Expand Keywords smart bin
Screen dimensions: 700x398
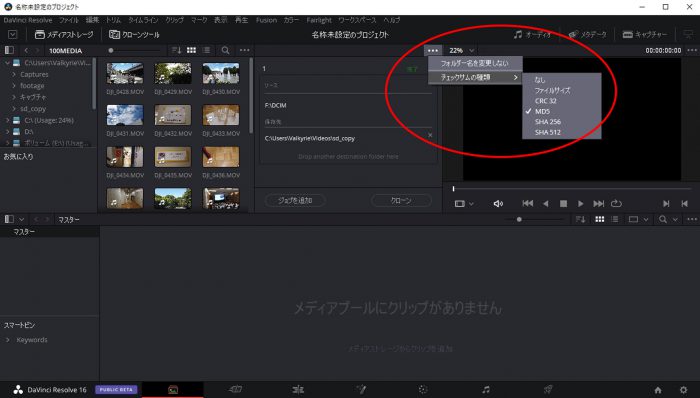pyautogui.click(x=8, y=340)
